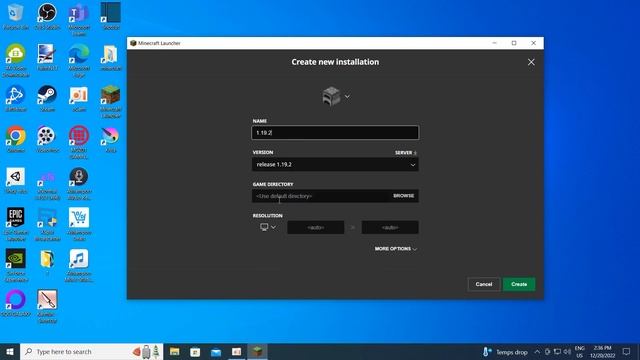Open Google Chrome desktop shortcut
The image size is (640, 360).
pyautogui.click(x=16, y=139)
